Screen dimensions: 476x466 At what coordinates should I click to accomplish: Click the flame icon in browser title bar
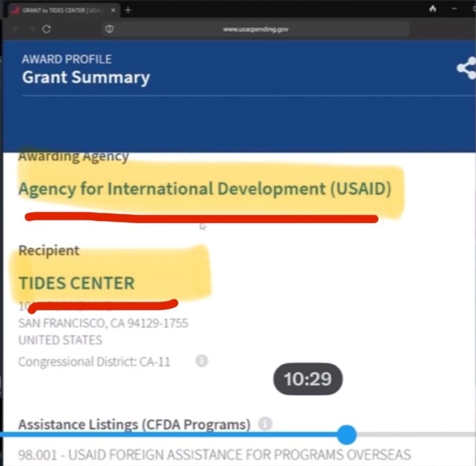tap(433, 9)
